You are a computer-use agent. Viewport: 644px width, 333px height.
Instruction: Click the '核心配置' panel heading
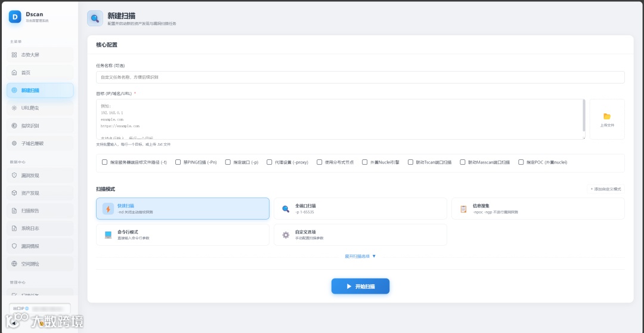(x=107, y=45)
